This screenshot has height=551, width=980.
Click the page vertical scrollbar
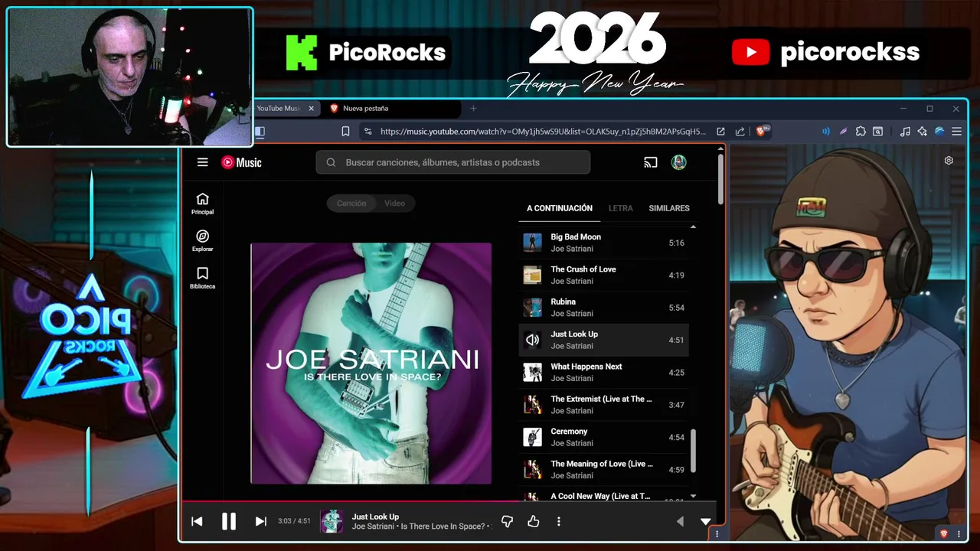(x=720, y=180)
